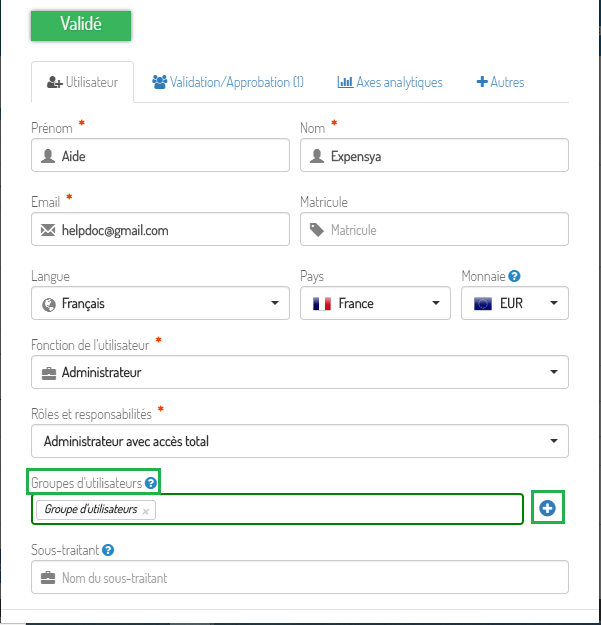Viewport: 601px width, 625px height.
Task: Expand Rôles et responsabilités dropdown
Action: click(x=300, y=441)
